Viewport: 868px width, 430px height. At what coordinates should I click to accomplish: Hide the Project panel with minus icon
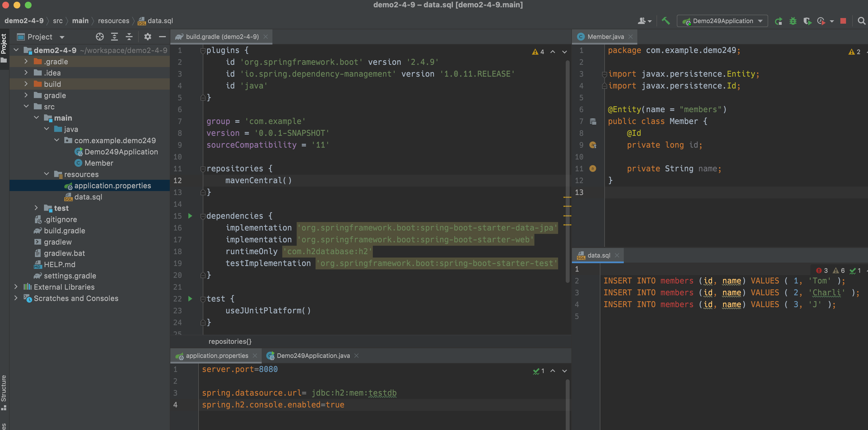162,37
